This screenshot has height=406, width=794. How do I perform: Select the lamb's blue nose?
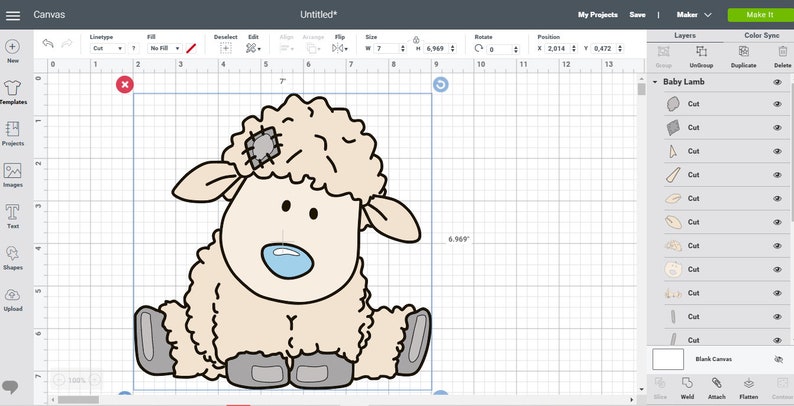pos(287,260)
